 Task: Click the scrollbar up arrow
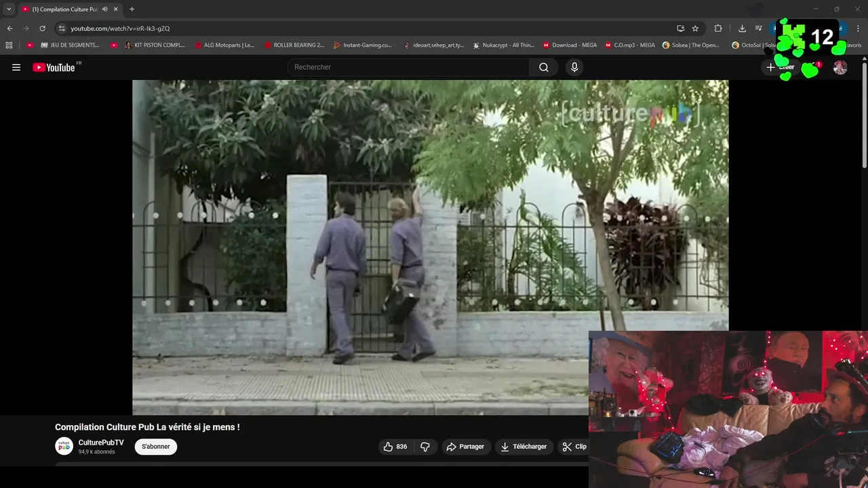pos(864,59)
